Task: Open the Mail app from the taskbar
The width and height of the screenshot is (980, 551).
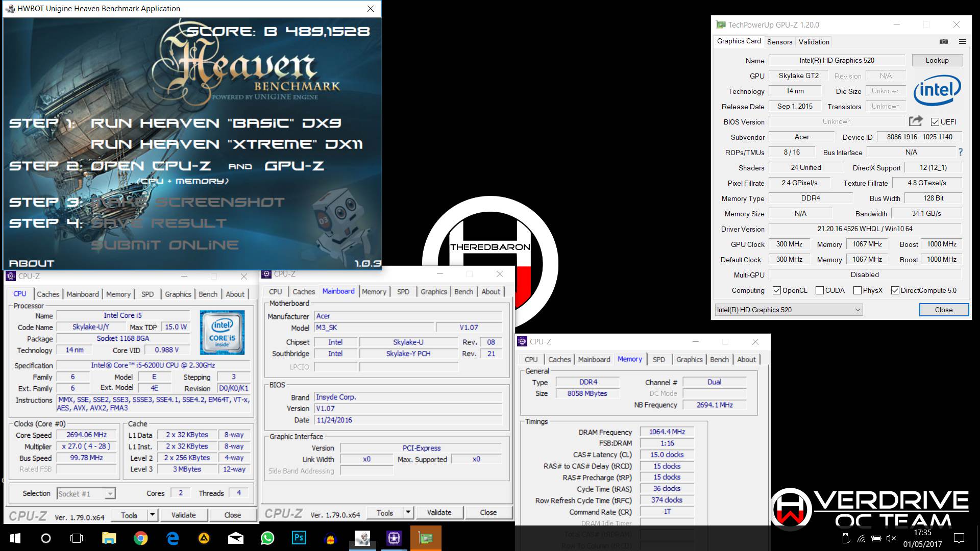Action: [235, 538]
